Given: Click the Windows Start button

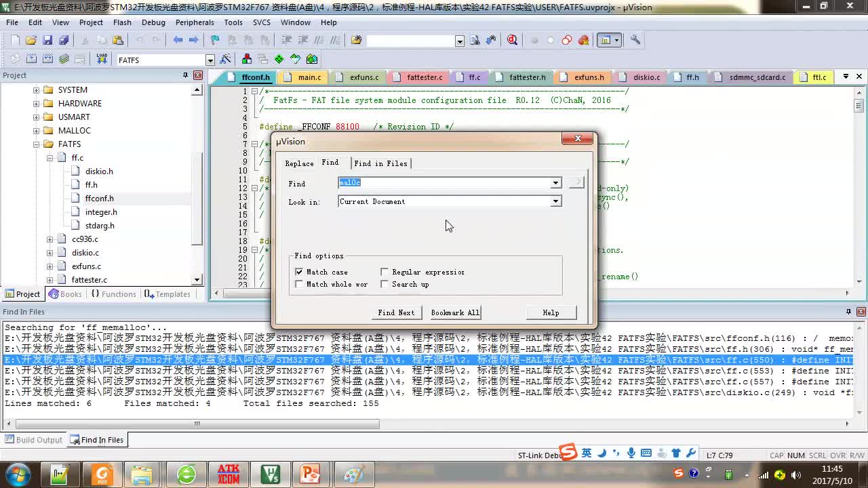Looking at the screenshot, I should pyautogui.click(x=18, y=474).
